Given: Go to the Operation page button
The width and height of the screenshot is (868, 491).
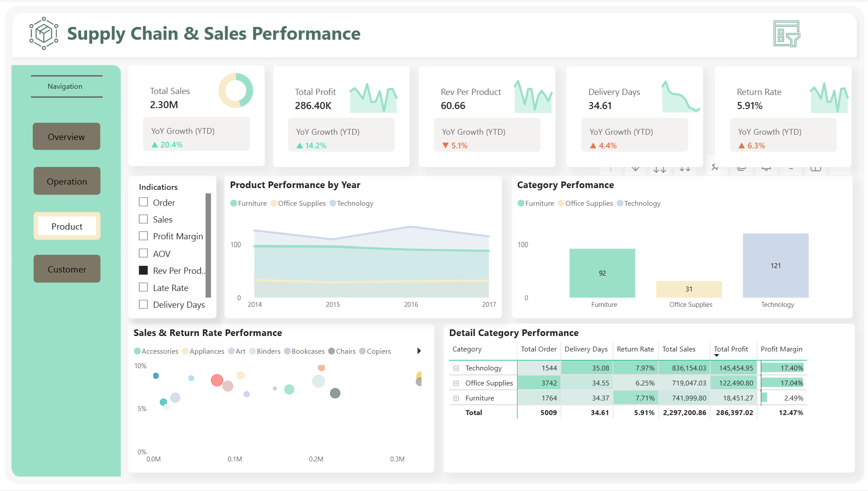Looking at the screenshot, I should [67, 181].
